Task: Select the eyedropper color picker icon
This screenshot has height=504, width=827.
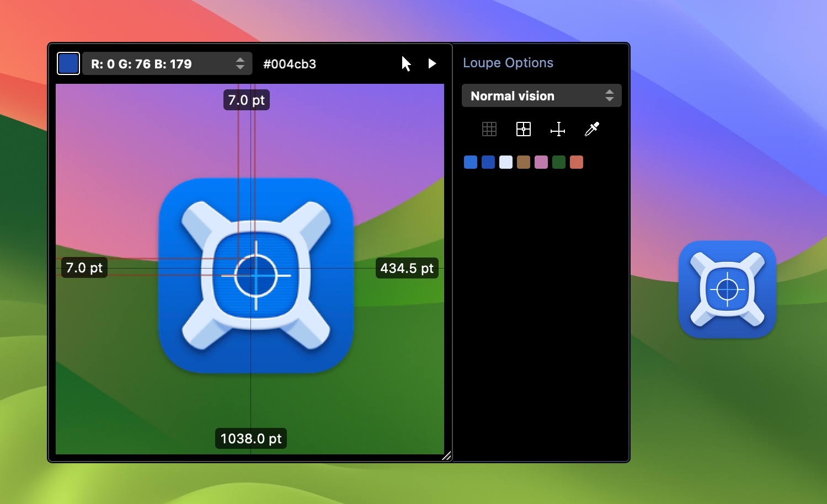Action: point(591,129)
